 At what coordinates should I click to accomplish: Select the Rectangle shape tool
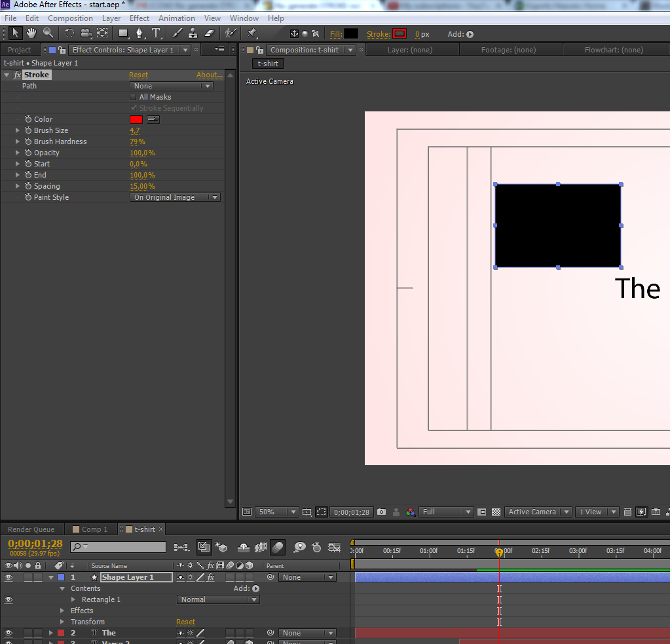pyautogui.click(x=123, y=33)
